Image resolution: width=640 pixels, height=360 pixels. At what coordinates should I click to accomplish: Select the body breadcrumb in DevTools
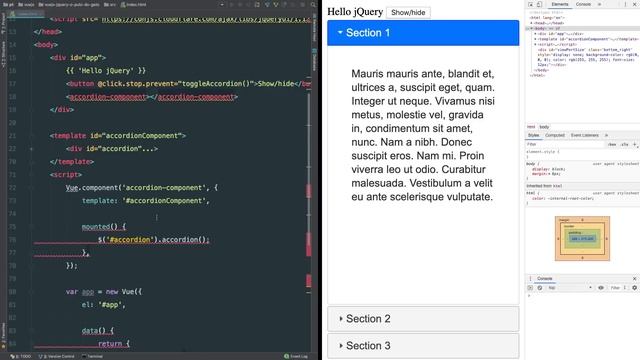click(544, 127)
